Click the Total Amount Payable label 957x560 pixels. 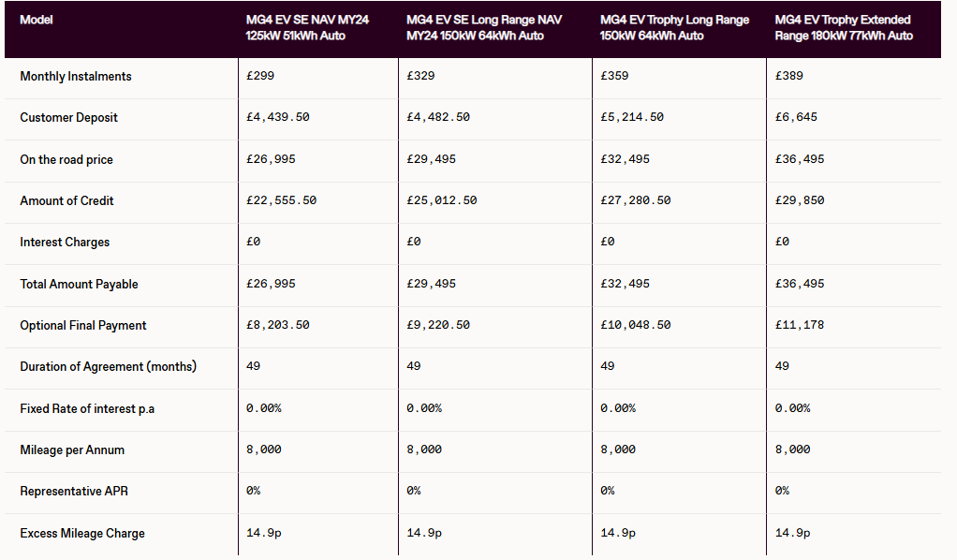click(x=79, y=284)
